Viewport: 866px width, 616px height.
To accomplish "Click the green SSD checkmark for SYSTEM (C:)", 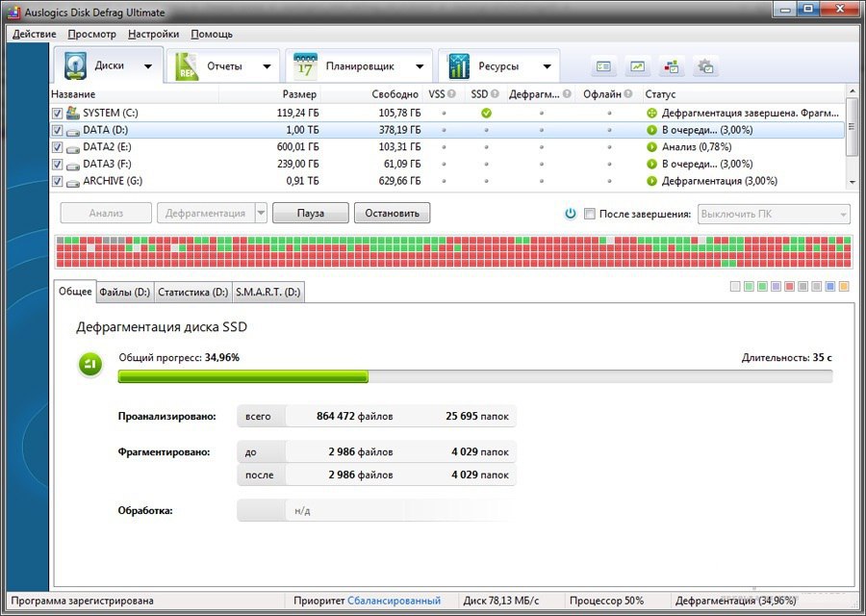I will [486, 114].
